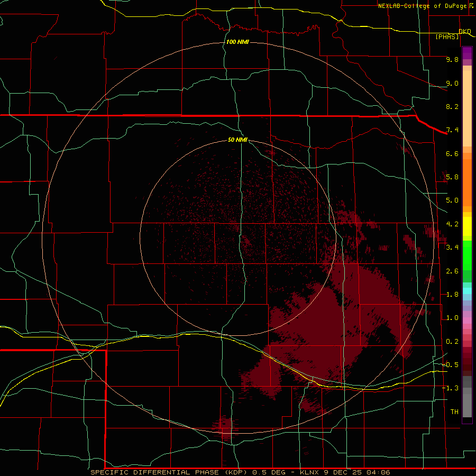Click the 7.4 value on color scale

coord(452,130)
